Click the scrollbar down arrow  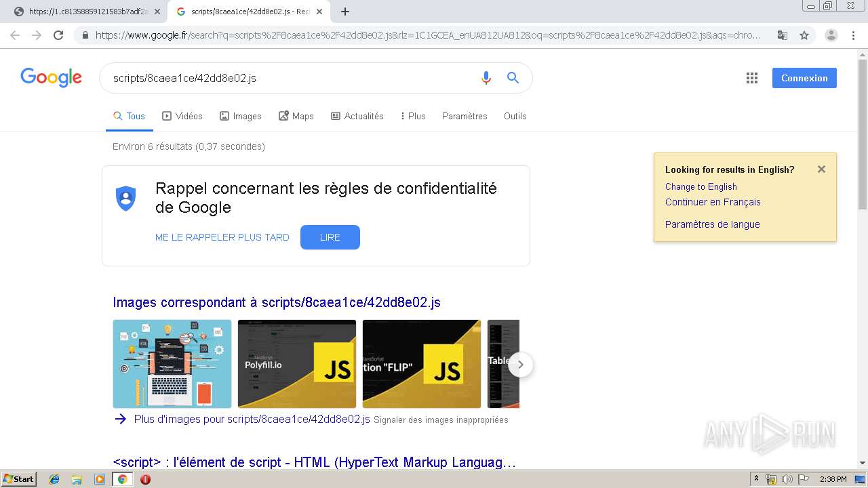863,463
